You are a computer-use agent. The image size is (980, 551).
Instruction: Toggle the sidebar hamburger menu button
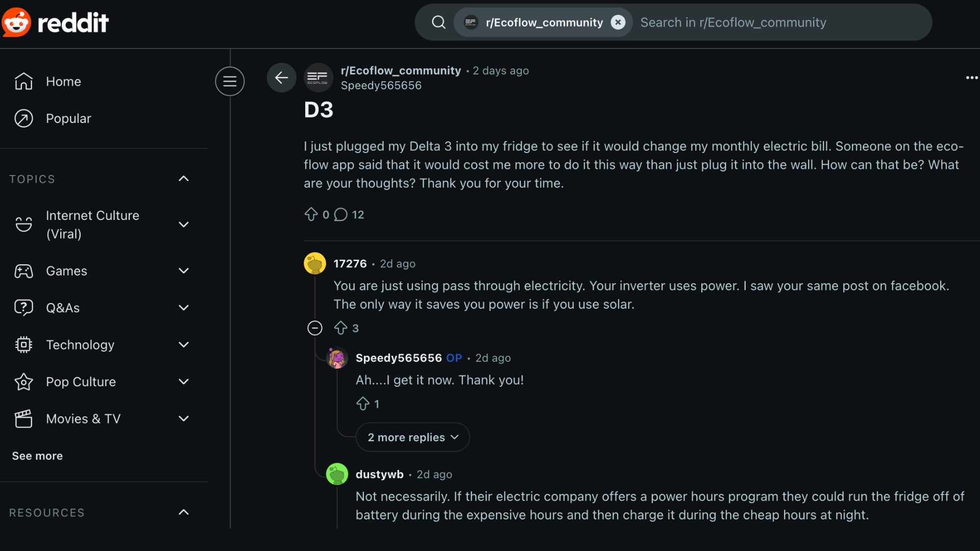230,81
